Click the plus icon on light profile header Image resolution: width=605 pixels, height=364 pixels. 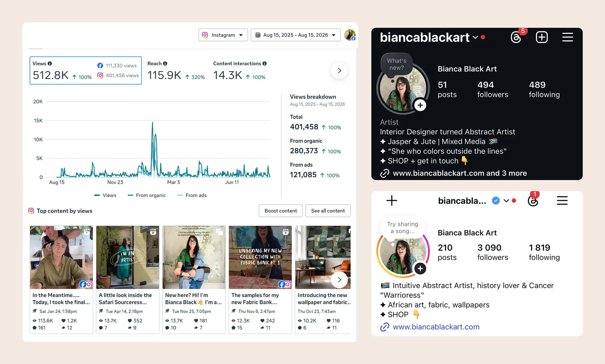click(392, 201)
